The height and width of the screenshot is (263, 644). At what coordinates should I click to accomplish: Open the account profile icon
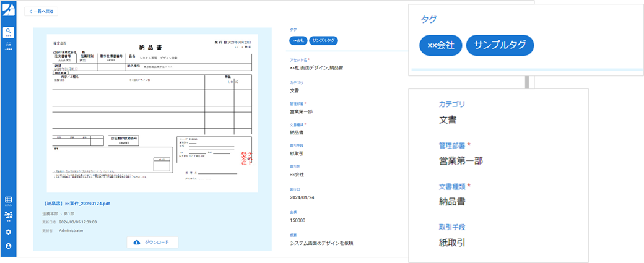9,246
